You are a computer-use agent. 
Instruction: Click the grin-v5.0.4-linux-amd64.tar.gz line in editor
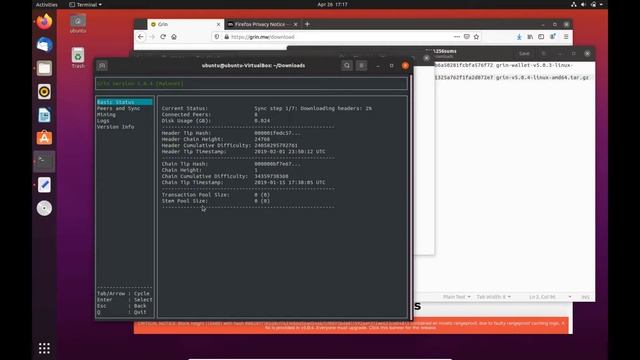(x=513, y=78)
